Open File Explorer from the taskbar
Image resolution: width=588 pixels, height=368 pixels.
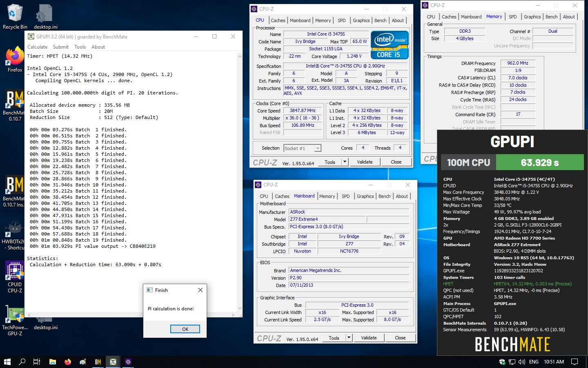[x=52, y=362]
